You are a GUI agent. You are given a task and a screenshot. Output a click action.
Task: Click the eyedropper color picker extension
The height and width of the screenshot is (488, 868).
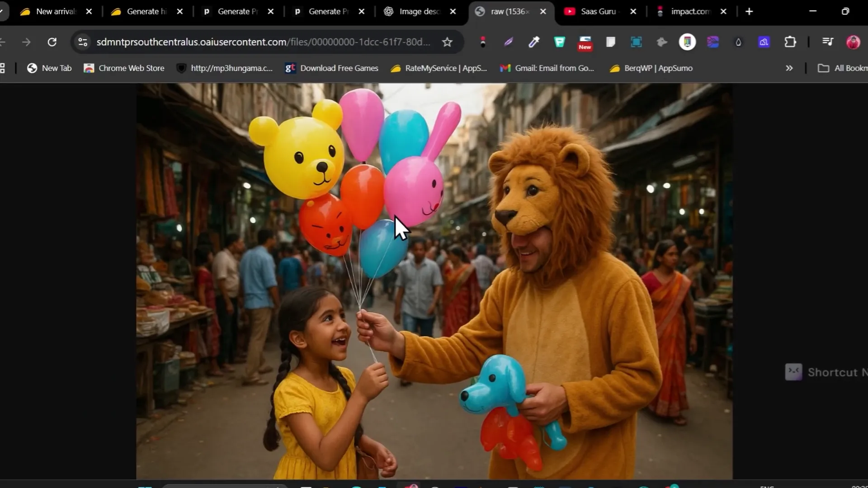pos(534,42)
